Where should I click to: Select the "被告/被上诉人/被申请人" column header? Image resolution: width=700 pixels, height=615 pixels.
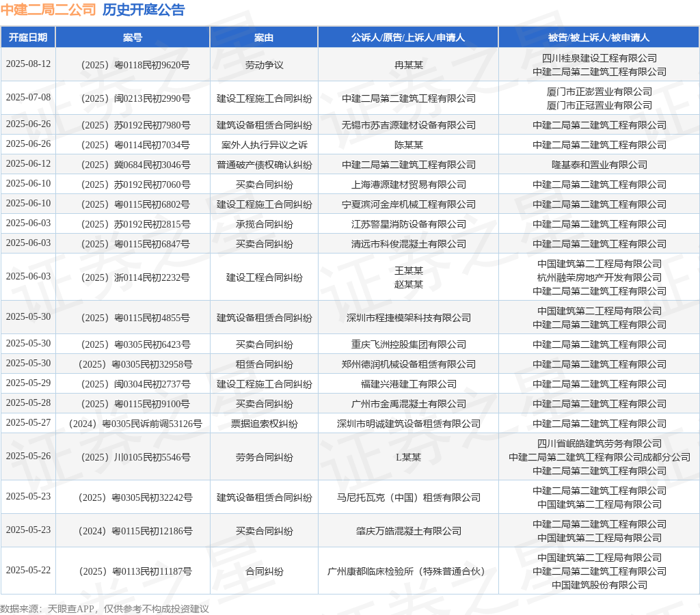(x=599, y=38)
